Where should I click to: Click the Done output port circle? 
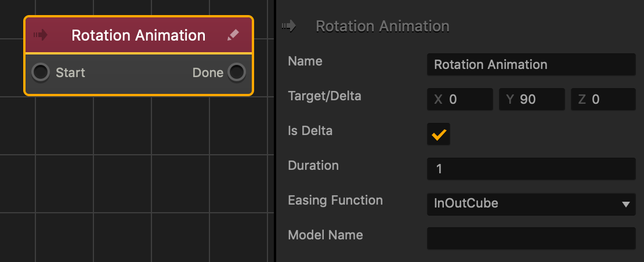(x=237, y=72)
